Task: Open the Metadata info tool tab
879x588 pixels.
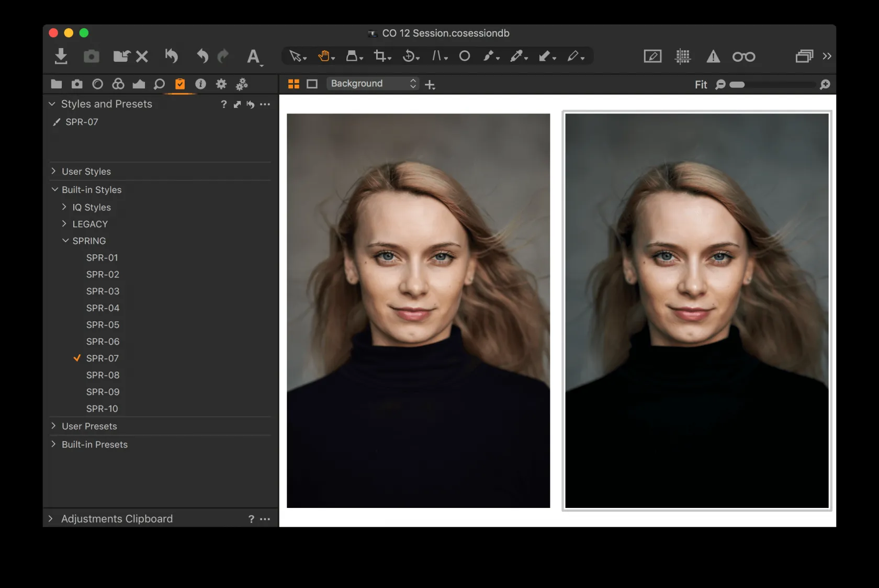Action: 200,84
